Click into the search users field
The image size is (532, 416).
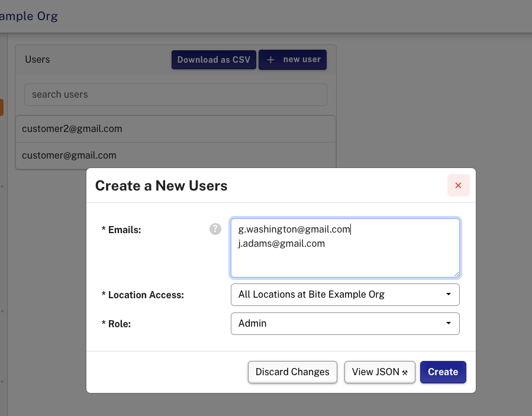[x=176, y=94]
